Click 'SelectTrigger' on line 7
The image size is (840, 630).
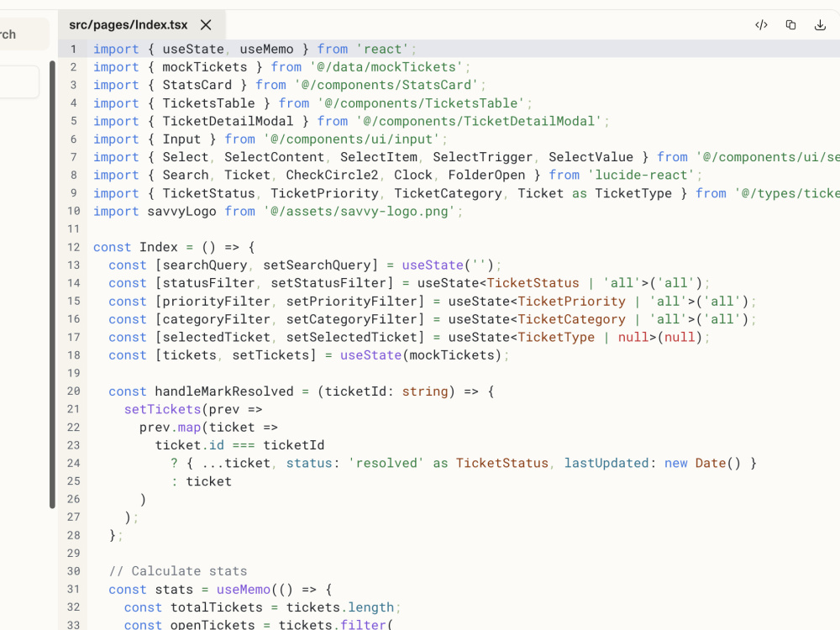click(x=482, y=158)
